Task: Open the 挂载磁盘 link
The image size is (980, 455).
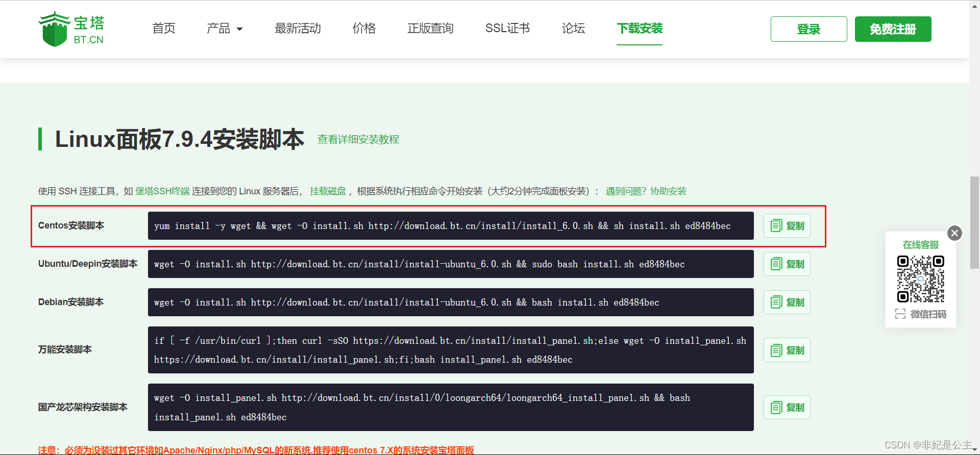Action: 328,191
